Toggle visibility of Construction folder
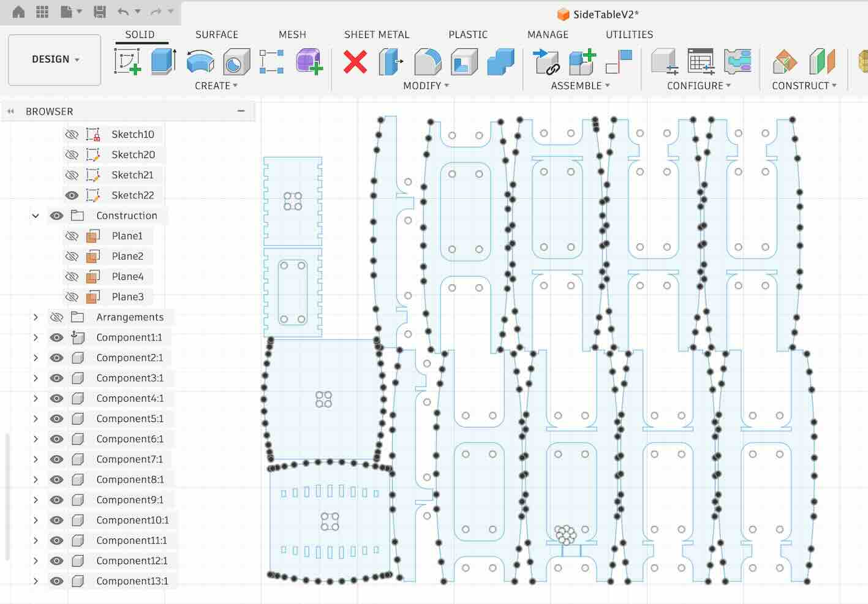Image resolution: width=868 pixels, height=604 pixels. [56, 216]
